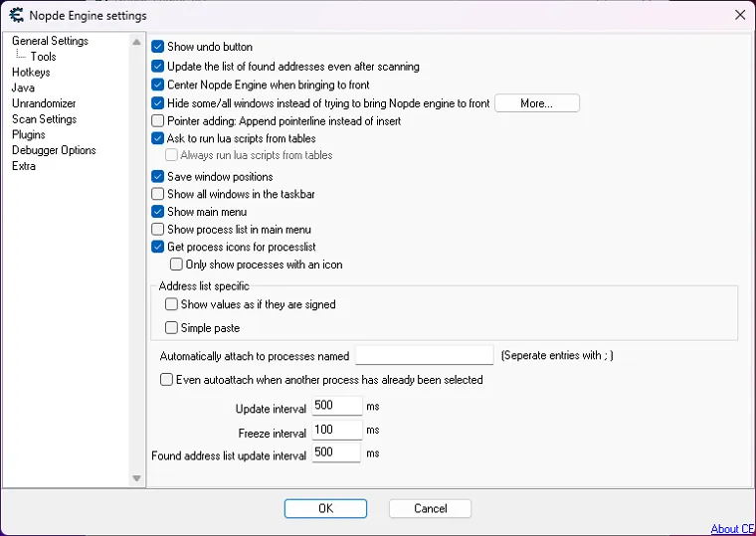Screen dimensions: 756x536
Task: Click the auto-attach process names field
Action: click(425, 355)
